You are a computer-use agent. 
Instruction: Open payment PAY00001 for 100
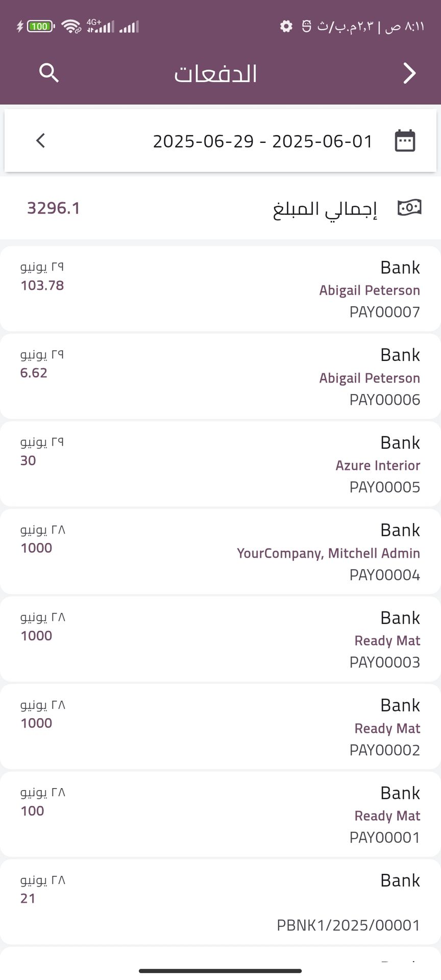[220, 815]
